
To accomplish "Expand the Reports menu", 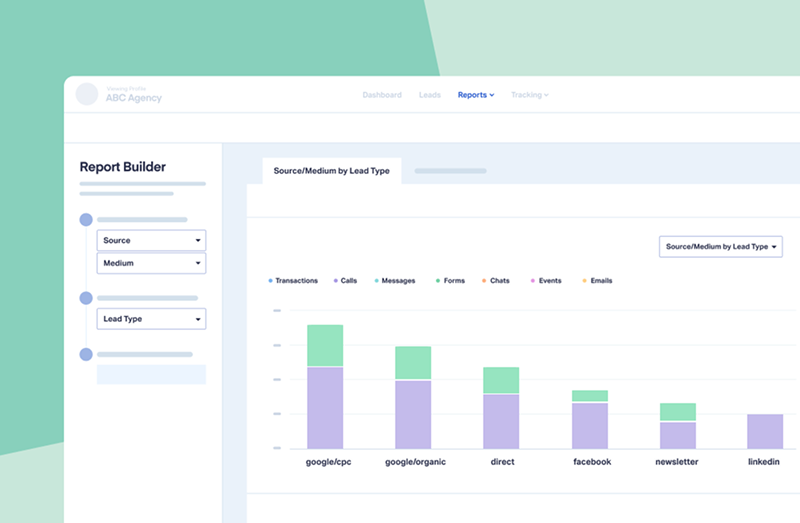I will (x=476, y=95).
